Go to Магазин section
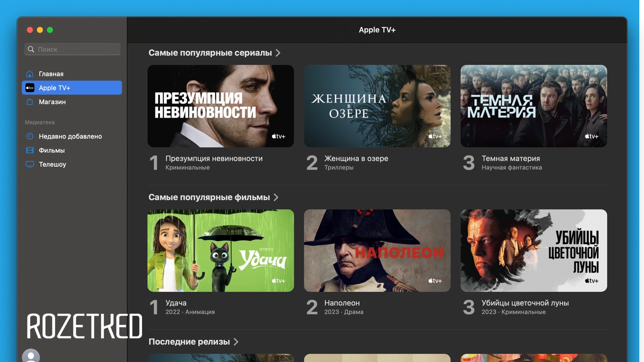The height and width of the screenshot is (362, 644). pyautogui.click(x=72, y=102)
